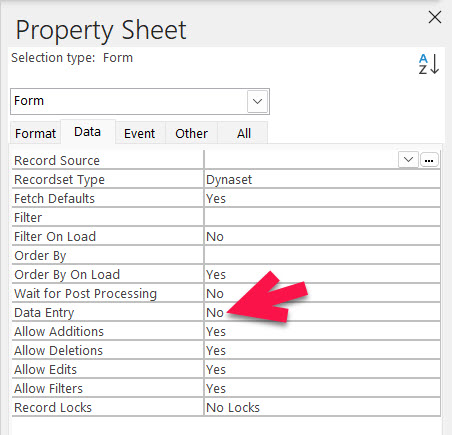Click the Data Entry value No
This screenshot has height=435, width=452.
322,312
